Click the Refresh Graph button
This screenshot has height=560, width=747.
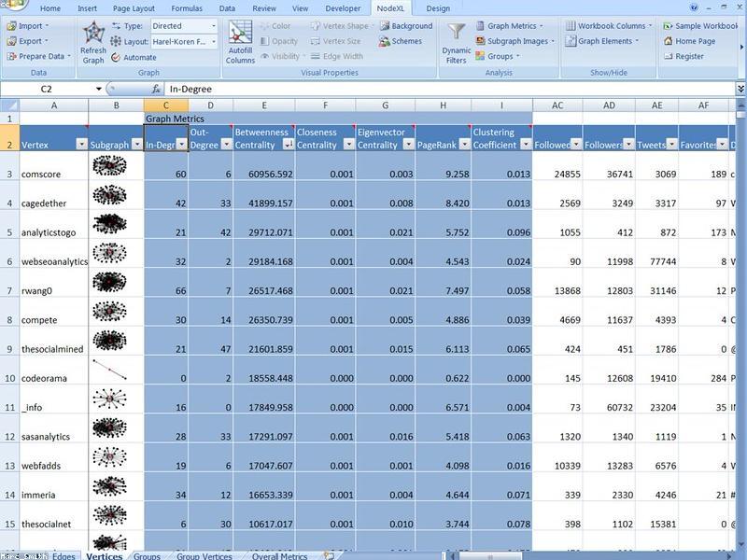point(93,43)
